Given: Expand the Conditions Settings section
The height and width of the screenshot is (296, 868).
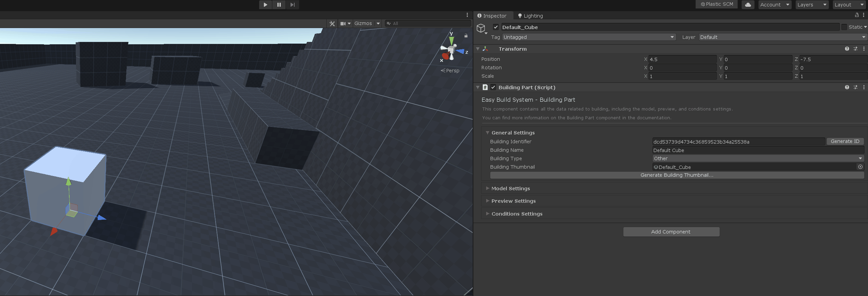Looking at the screenshot, I should pyautogui.click(x=516, y=214).
